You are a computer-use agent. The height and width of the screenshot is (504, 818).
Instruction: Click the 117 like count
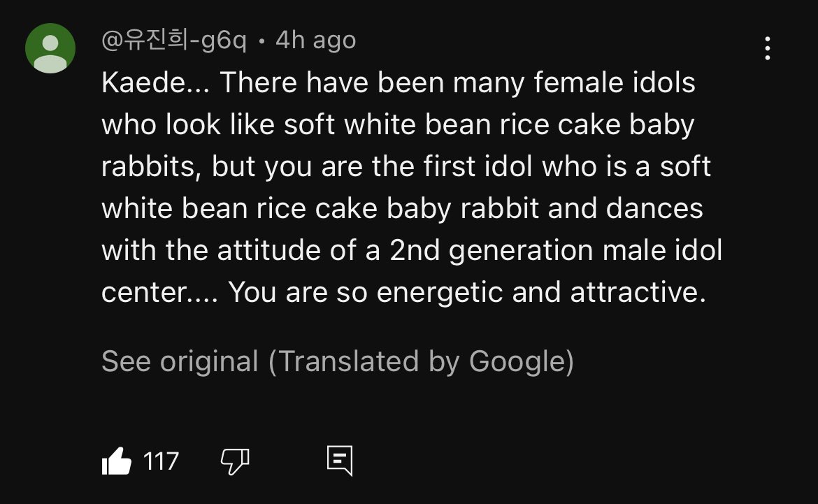coord(161,462)
